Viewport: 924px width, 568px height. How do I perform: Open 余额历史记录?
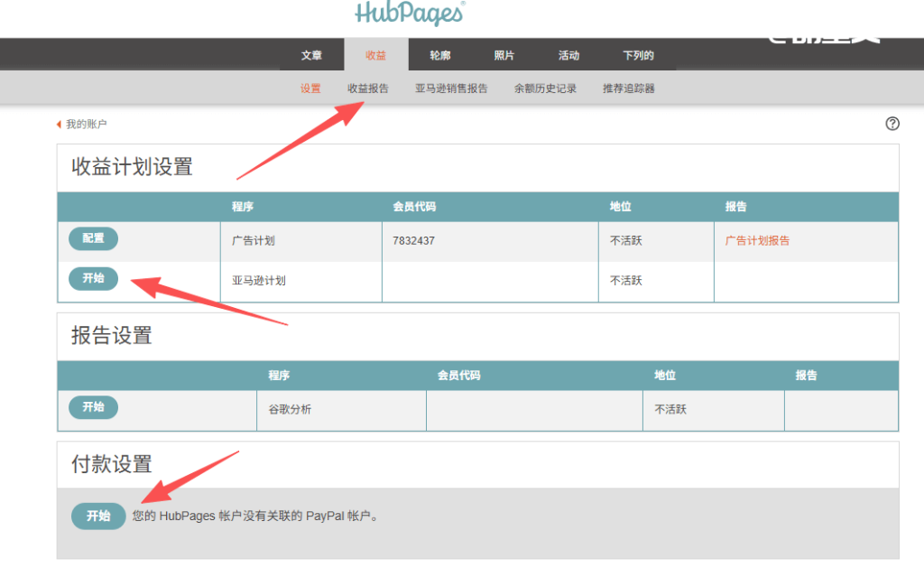click(x=544, y=88)
